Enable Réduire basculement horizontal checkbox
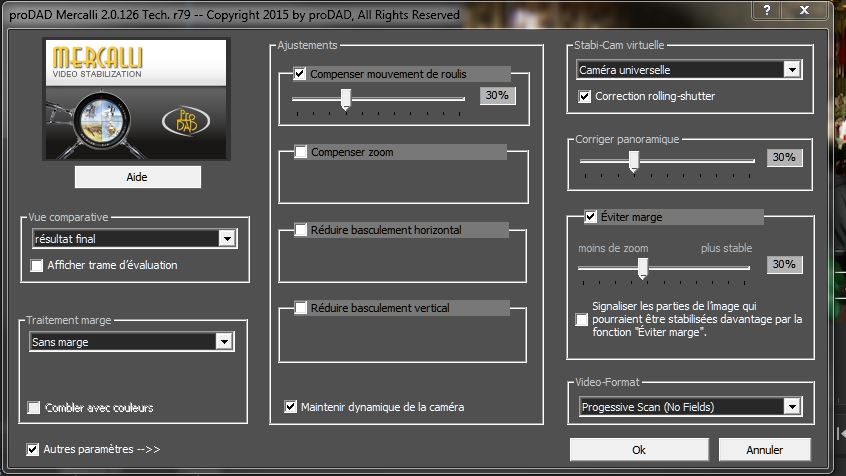Viewport: 846px width, 476px height. 301,230
